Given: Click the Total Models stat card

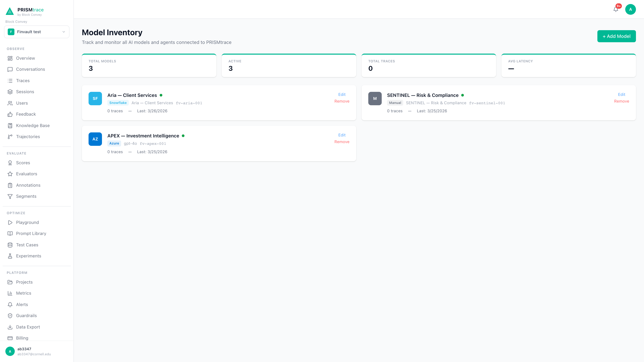Looking at the screenshot, I should coord(149,66).
